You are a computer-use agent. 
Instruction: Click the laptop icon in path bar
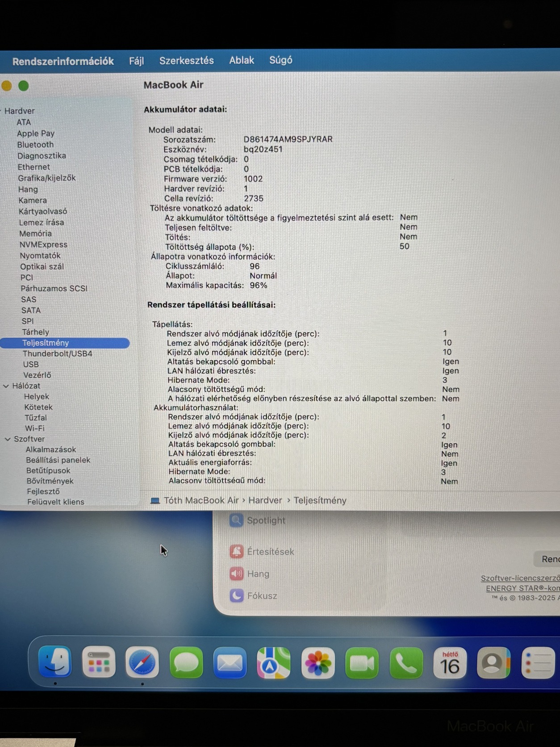(x=155, y=500)
